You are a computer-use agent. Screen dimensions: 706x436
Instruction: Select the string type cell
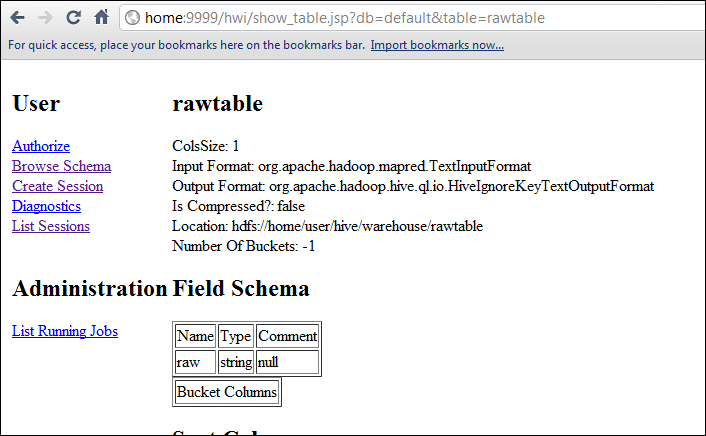235,362
